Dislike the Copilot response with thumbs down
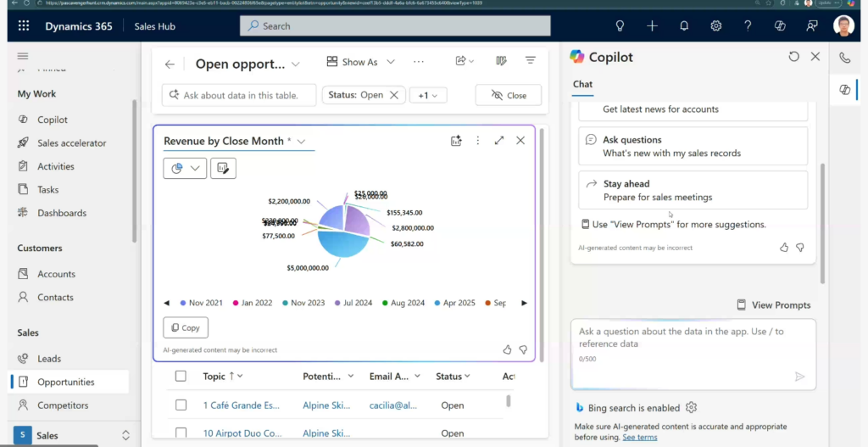 click(800, 248)
